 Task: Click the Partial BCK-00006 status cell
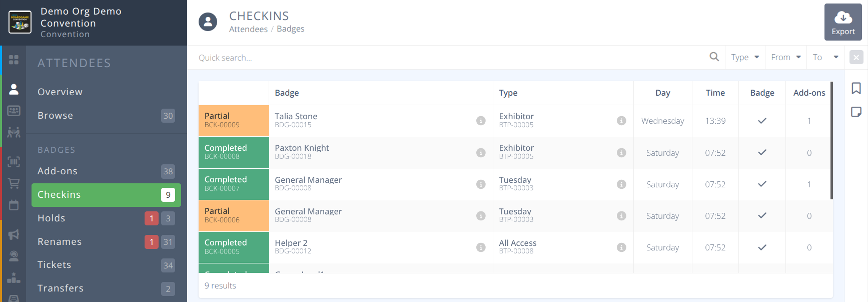click(x=234, y=216)
